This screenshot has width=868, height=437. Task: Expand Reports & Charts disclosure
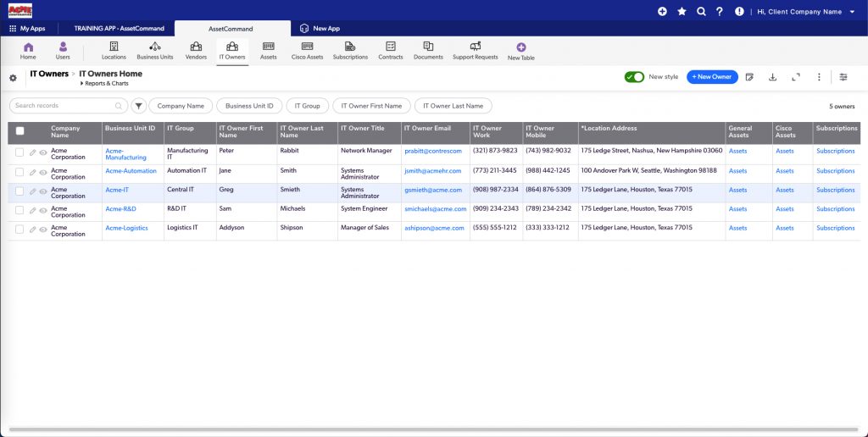(x=104, y=84)
